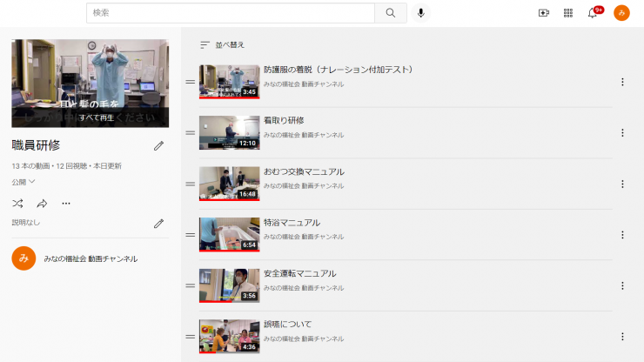
Task: Click the channel avatar み in sidebar
Action: click(x=23, y=258)
